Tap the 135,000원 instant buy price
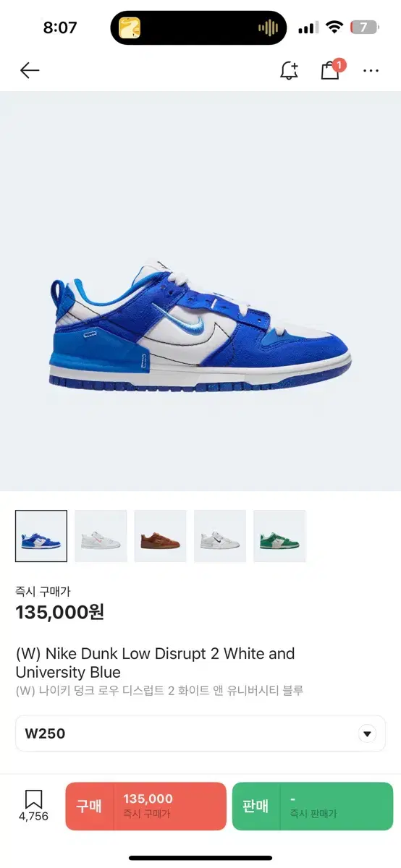This screenshot has width=401, height=868. point(60,612)
